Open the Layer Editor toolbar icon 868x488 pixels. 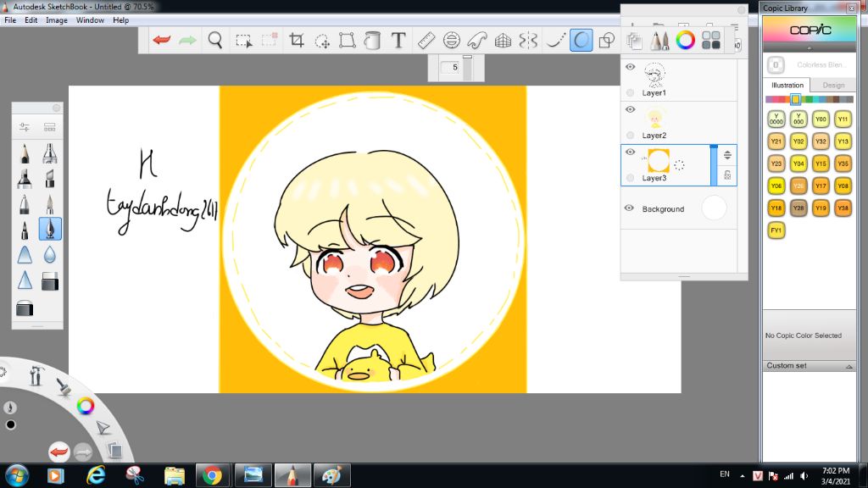(634, 41)
